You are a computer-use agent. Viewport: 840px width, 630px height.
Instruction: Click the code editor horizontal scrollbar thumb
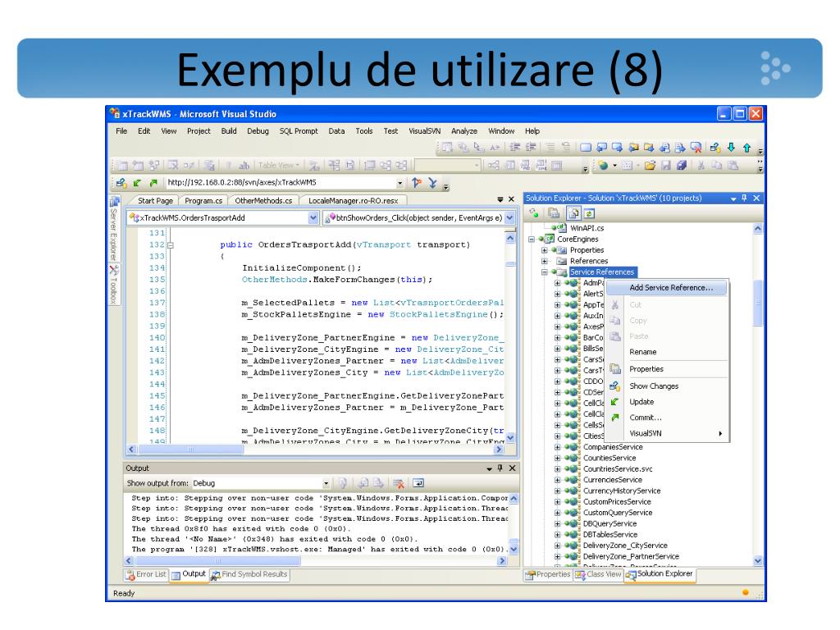click(x=190, y=450)
